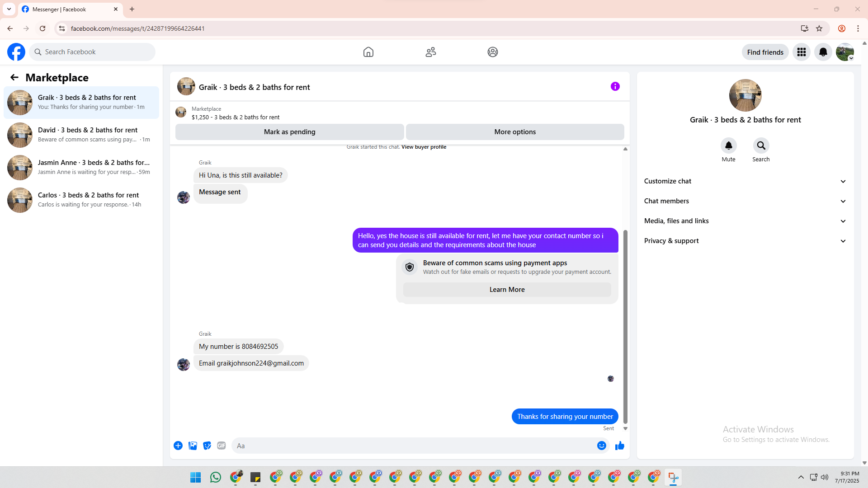Image resolution: width=868 pixels, height=488 pixels.
Task: Click the "My number is 8084692505" message
Action: [x=239, y=347]
